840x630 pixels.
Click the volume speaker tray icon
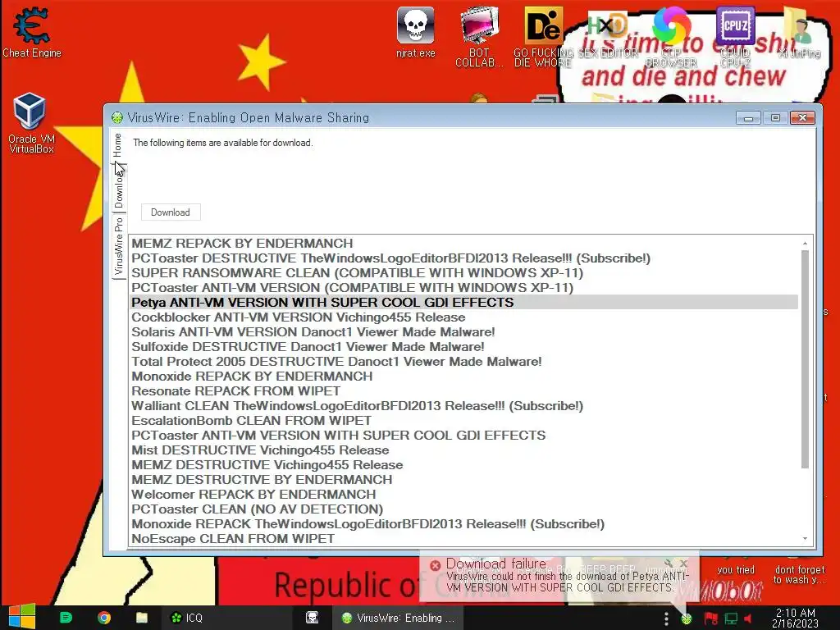tap(748, 619)
